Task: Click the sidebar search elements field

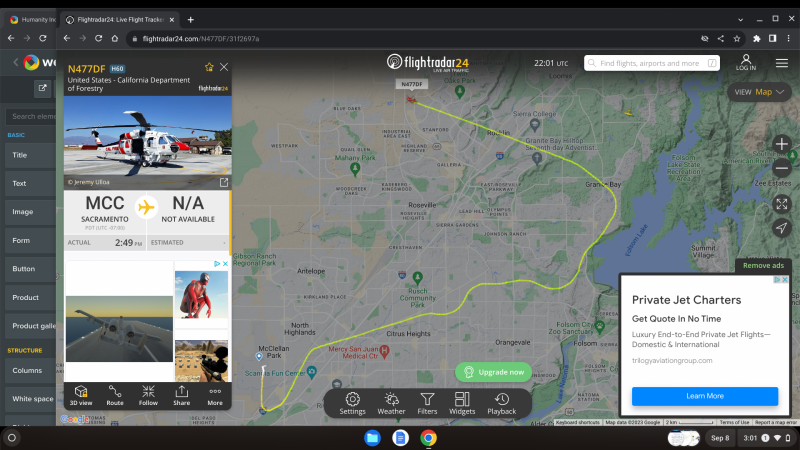Action: [31, 116]
